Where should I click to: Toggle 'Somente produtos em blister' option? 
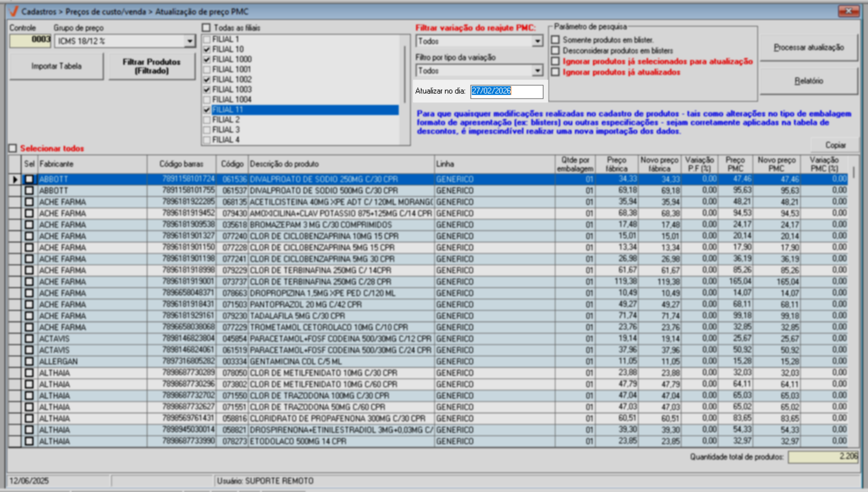point(556,40)
